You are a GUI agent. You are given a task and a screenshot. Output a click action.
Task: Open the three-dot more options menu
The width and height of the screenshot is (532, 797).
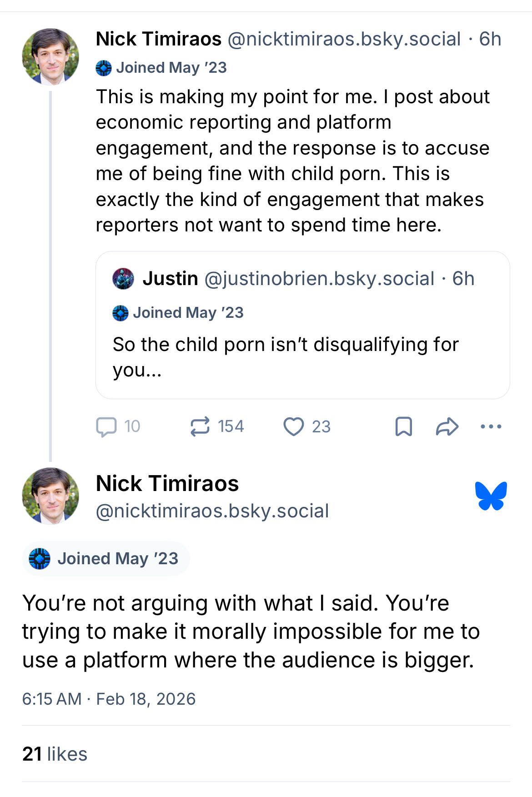point(491,426)
